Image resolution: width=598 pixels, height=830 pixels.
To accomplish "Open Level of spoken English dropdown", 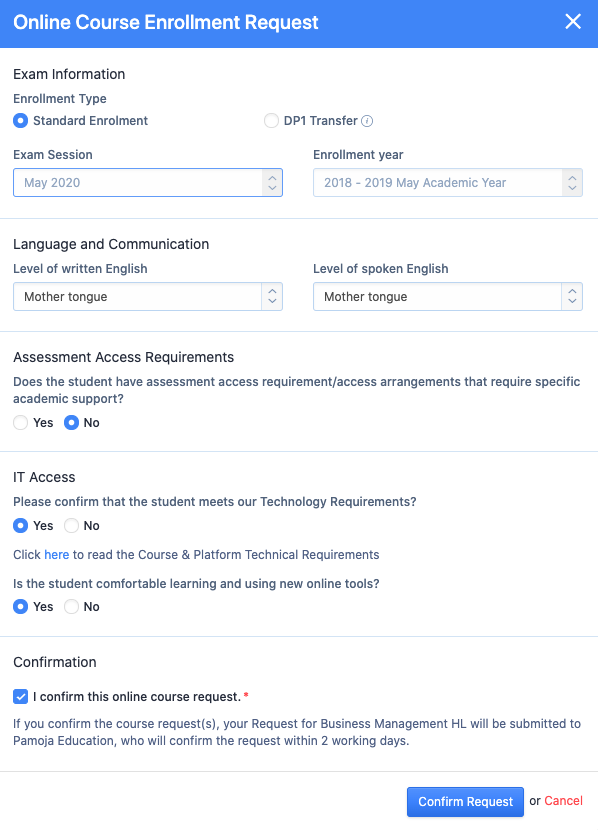I will (x=448, y=296).
